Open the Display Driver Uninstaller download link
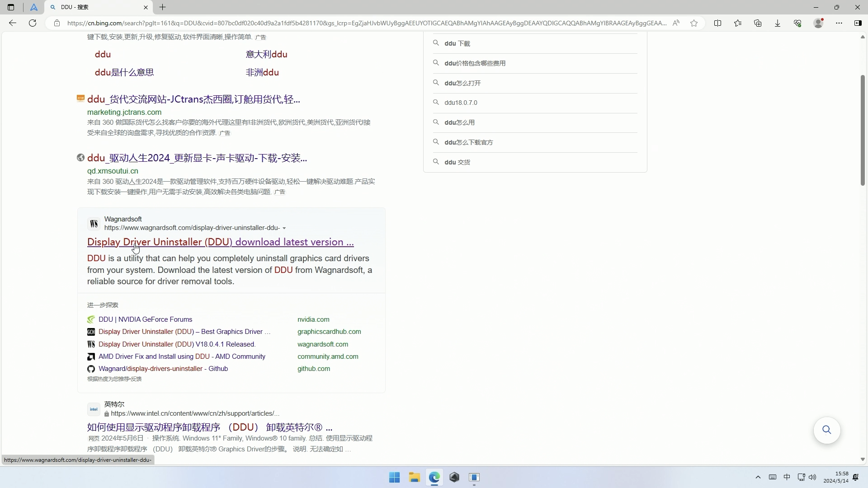The width and height of the screenshot is (868, 488). point(220,242)
